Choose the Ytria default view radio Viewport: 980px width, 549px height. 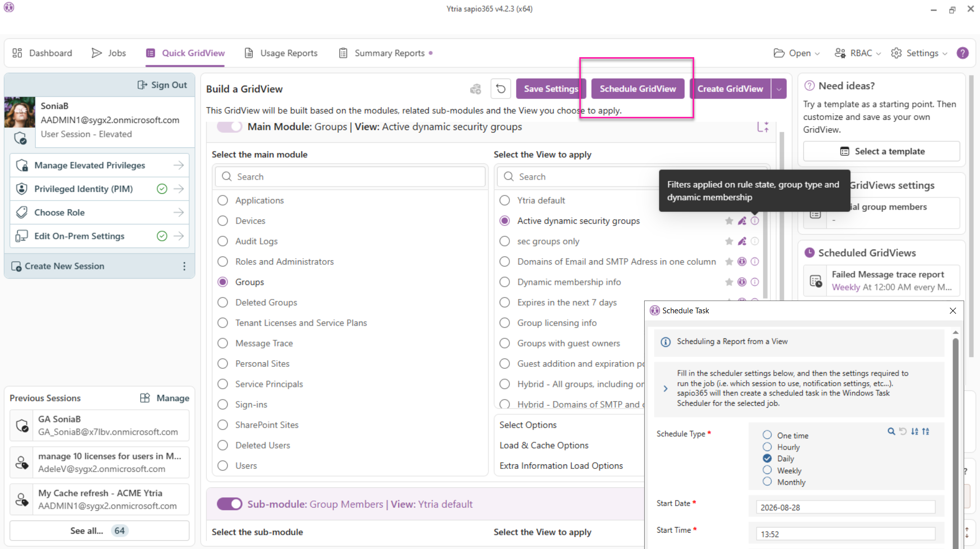pos(505,201)
